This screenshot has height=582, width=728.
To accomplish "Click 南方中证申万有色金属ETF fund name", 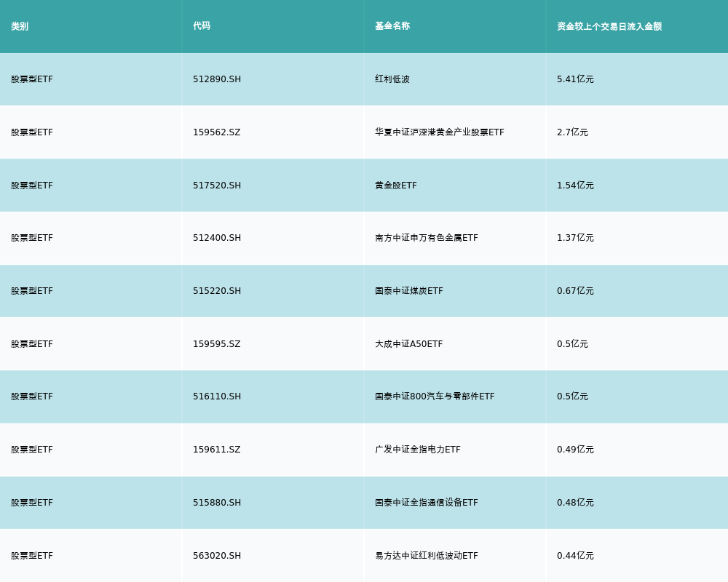I will [x=427, y=238].
